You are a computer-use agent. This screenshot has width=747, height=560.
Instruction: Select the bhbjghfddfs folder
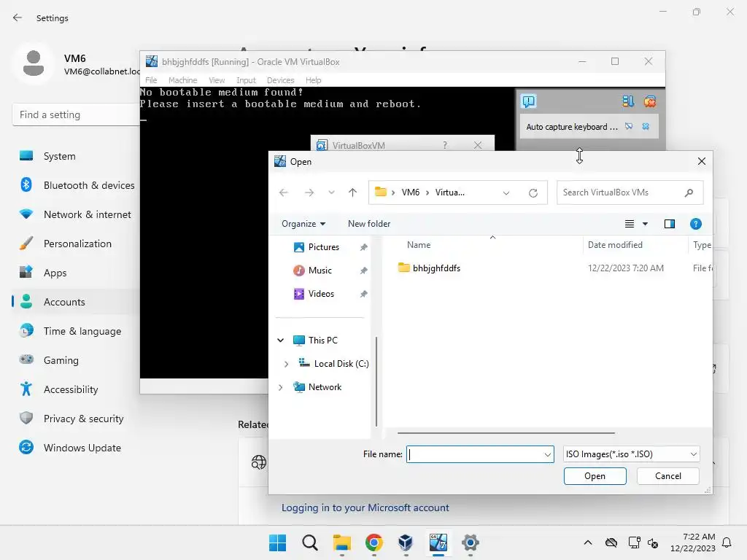click(x=436, y=268)
